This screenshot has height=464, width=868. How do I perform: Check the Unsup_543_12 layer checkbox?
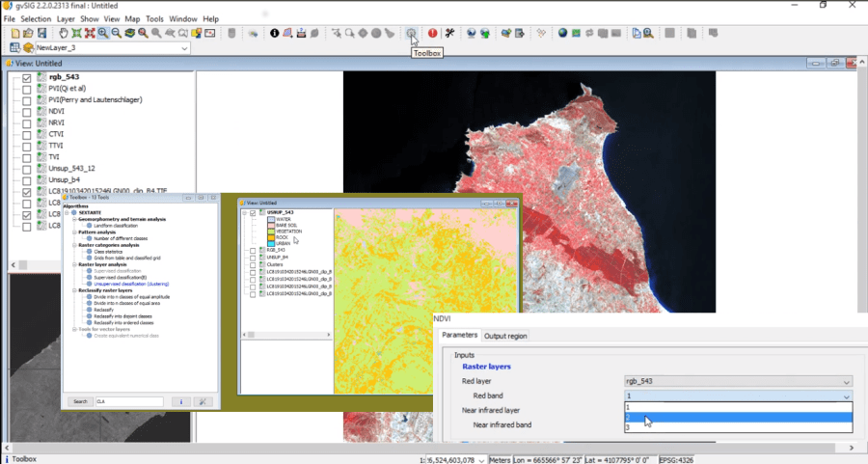pos(26,169)
